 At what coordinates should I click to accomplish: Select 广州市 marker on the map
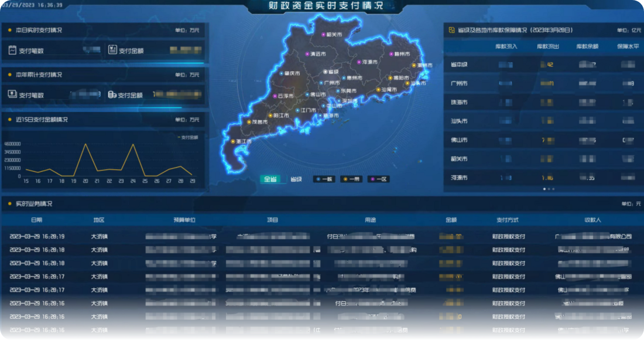point(320,83)
